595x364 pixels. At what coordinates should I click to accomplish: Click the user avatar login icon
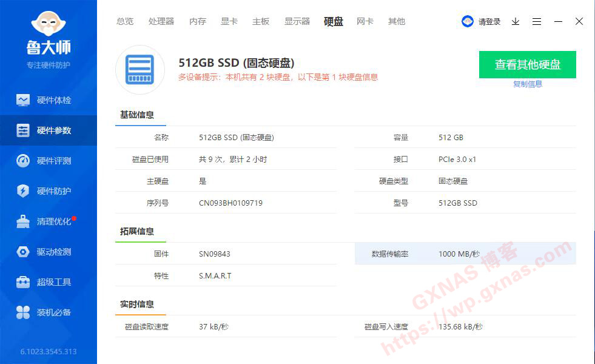[468, 21]
